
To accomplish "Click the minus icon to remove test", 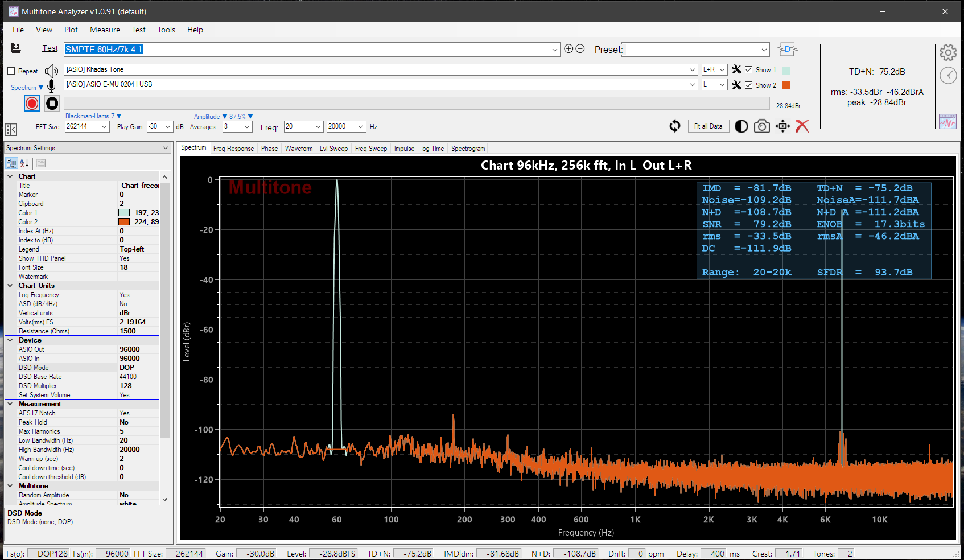I will coord(580,48).
